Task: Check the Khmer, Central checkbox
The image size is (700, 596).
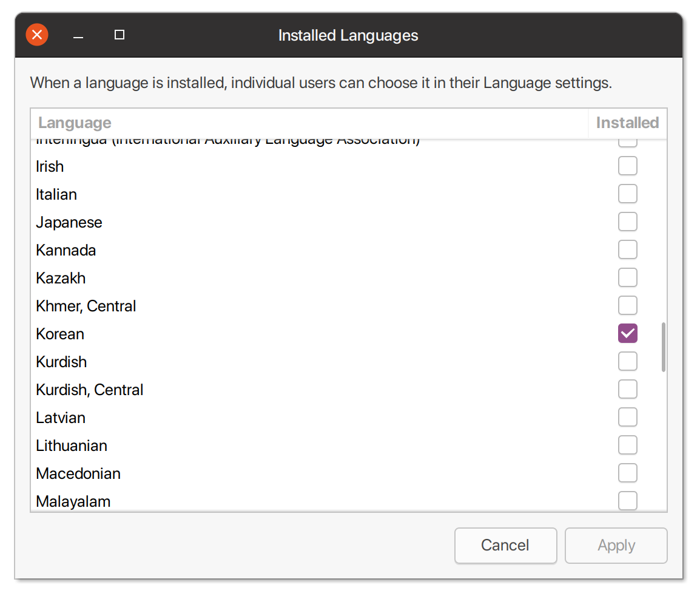Action: click(627, 305)
